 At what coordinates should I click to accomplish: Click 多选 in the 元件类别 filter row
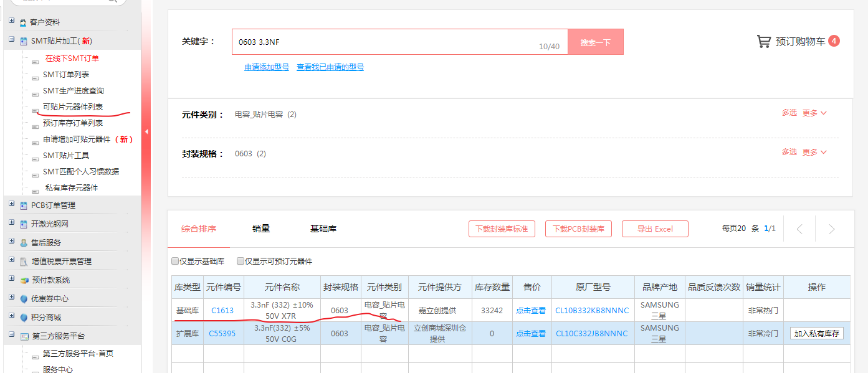coord(789,113)
